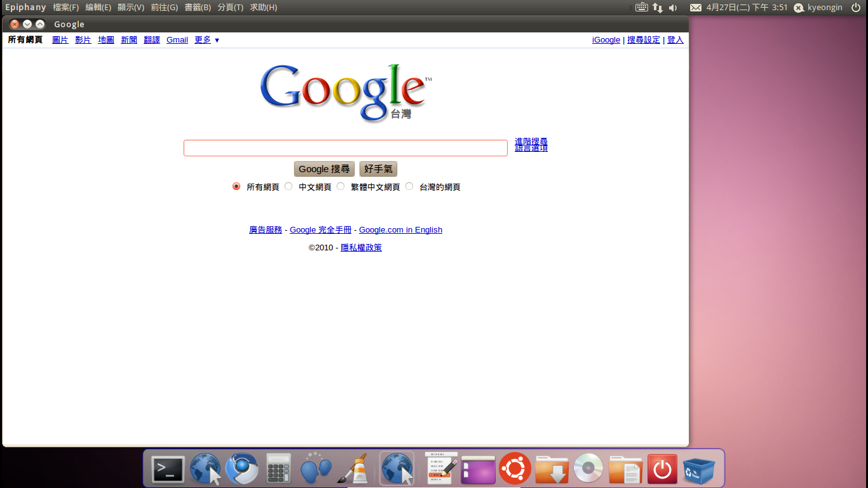Image resolution: width=868 pixels, height=488 pixels.
Task: Click the 好手氣 button
Action: 378,169
